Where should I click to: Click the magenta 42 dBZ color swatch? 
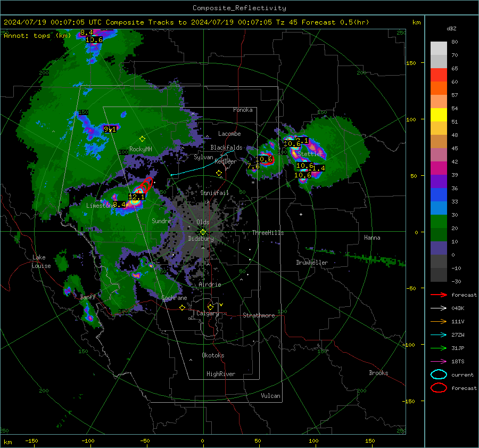(x=439, y=168)
